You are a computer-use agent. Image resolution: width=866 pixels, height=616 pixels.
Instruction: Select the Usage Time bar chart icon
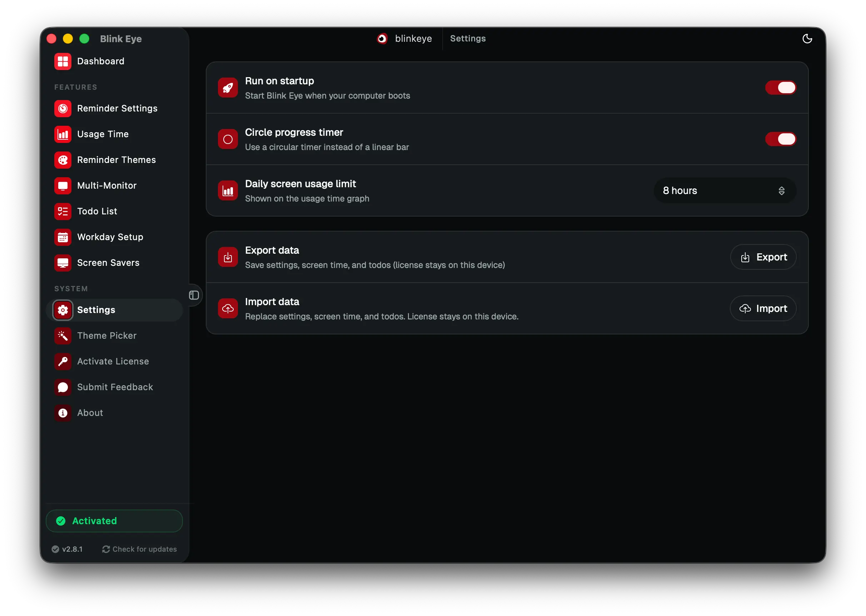tap(63, 134)
